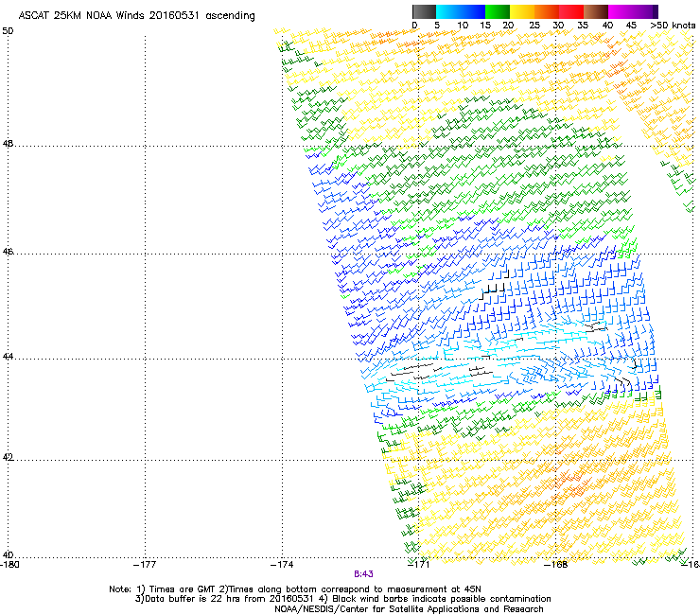Click the NOAA/NESDIS credit line
The height and width of the screenshot is (615, 700).
click(409, 609)
